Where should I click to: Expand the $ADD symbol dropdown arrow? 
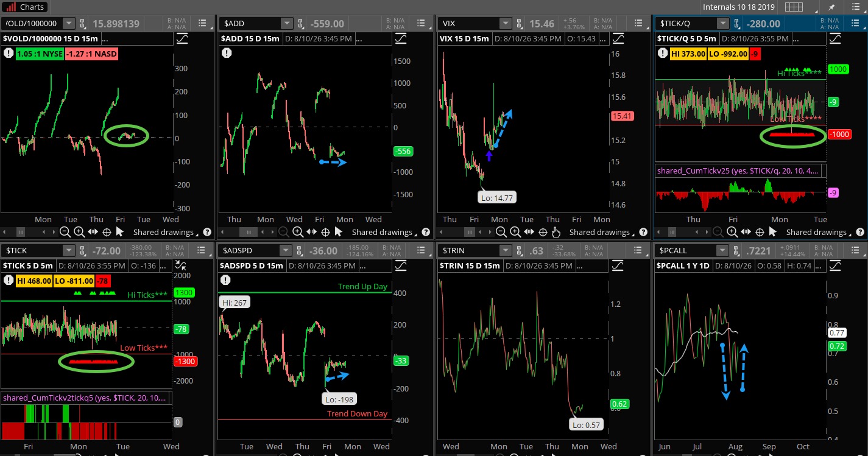pos(287,23)
